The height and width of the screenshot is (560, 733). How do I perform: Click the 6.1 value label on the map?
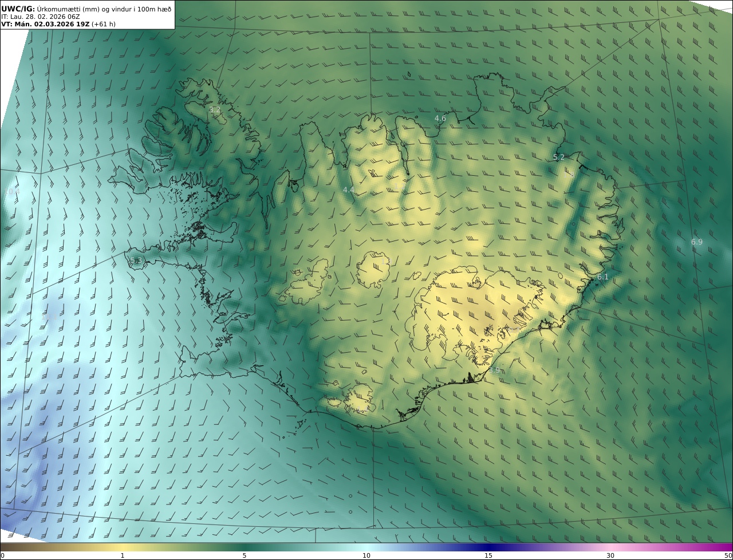point(603,277)
